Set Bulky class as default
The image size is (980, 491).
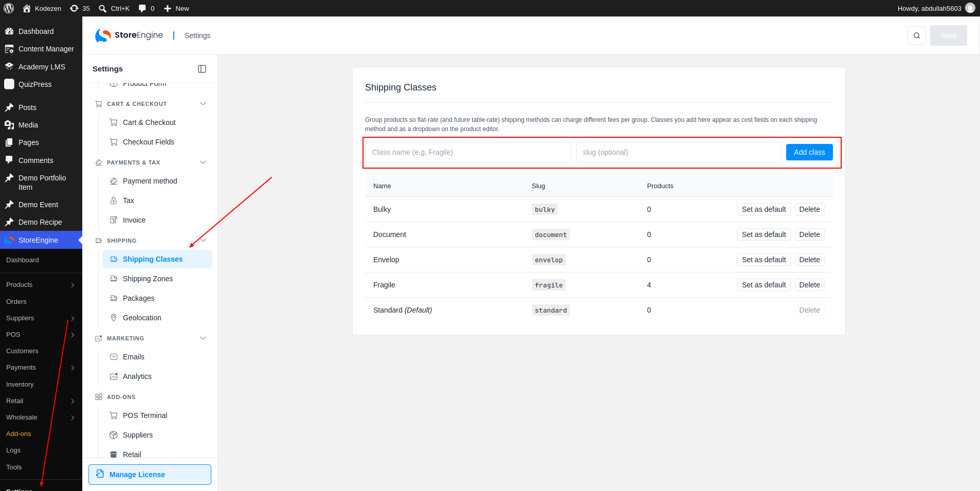(764, 209)
